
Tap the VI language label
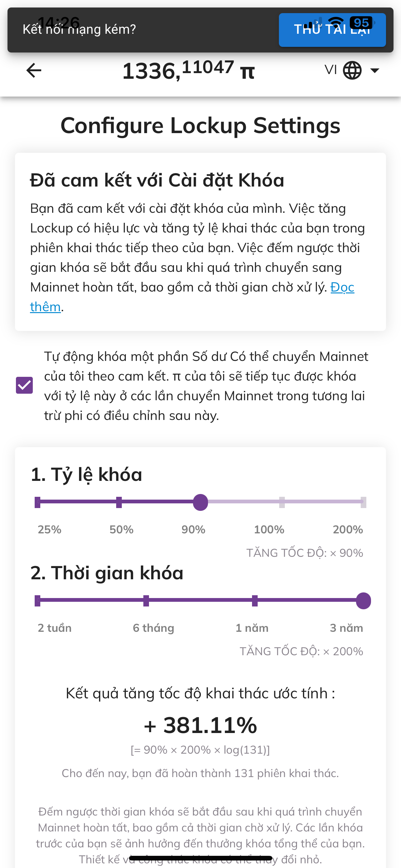click(x=331, y=70)
